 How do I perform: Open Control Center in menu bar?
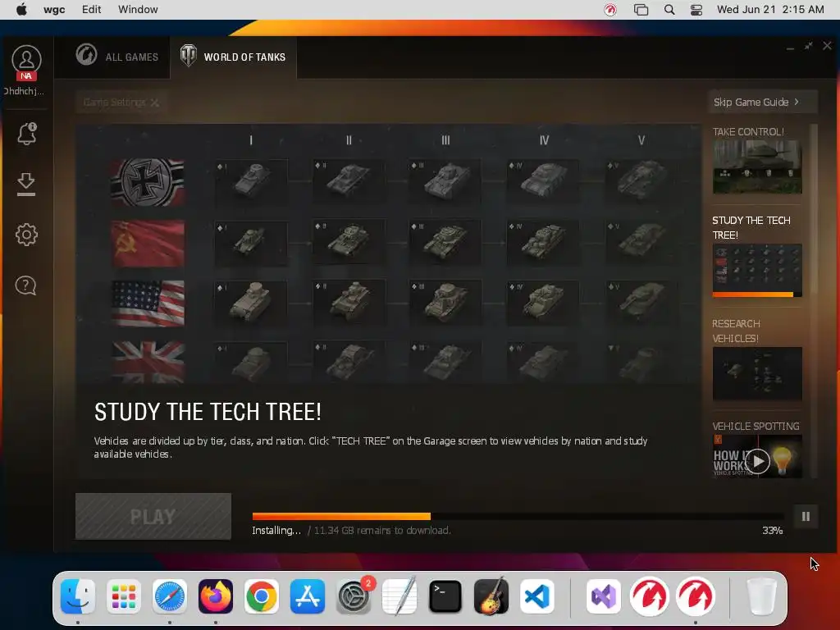(696, 10)
